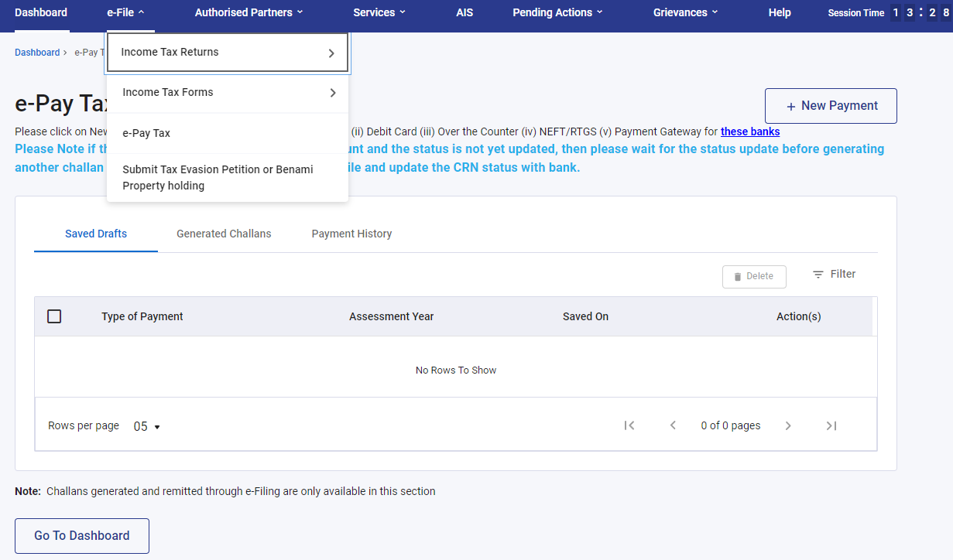Switch to the Generated Challans tab
The width and height of the screenshot is (953, 560).
pyautogui.click(x=224, y=234)
